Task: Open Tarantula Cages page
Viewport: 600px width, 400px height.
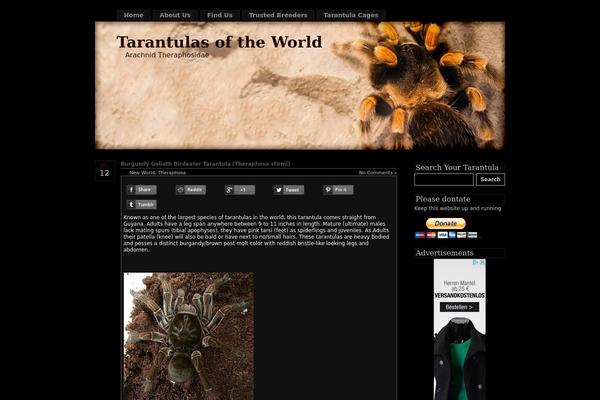Action: click(351, 15)
